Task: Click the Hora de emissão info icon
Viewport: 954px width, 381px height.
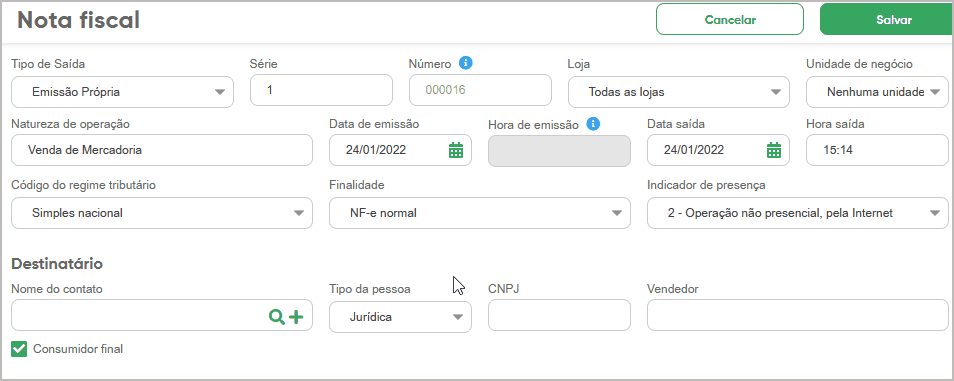Action: point(593,124)
